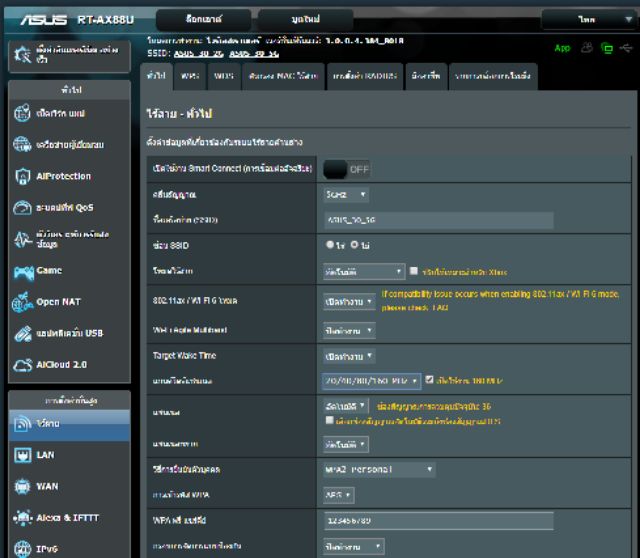This screenshot has height=558, width=640.
Task: Click the AiCloud 2.0 cloud icon
Action: point(22,364)
